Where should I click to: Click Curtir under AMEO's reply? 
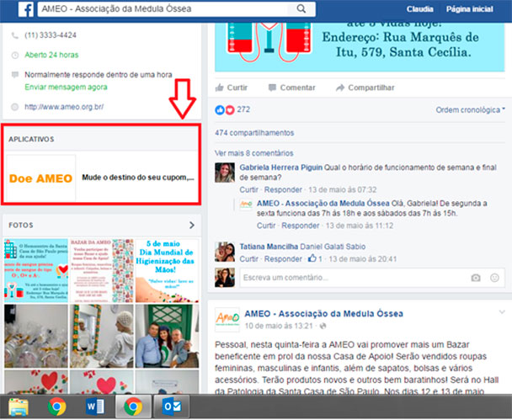click(266, 226)
